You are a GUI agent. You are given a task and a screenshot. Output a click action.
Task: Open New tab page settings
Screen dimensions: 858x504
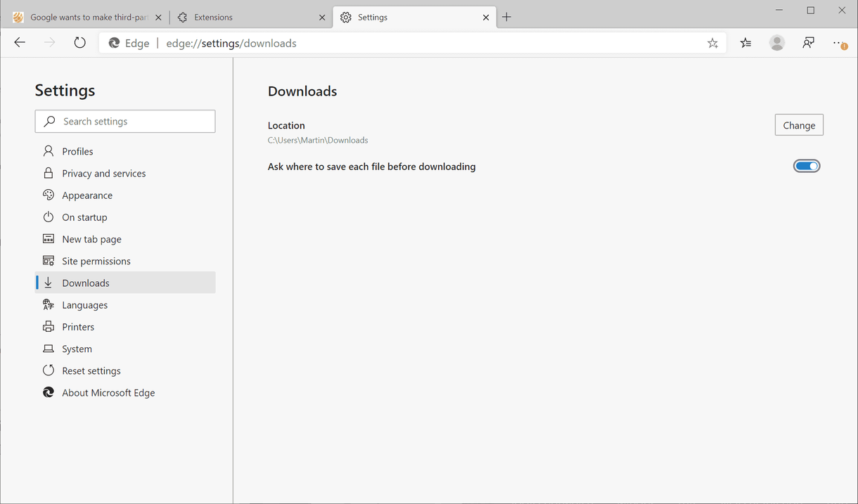[125, 239]
